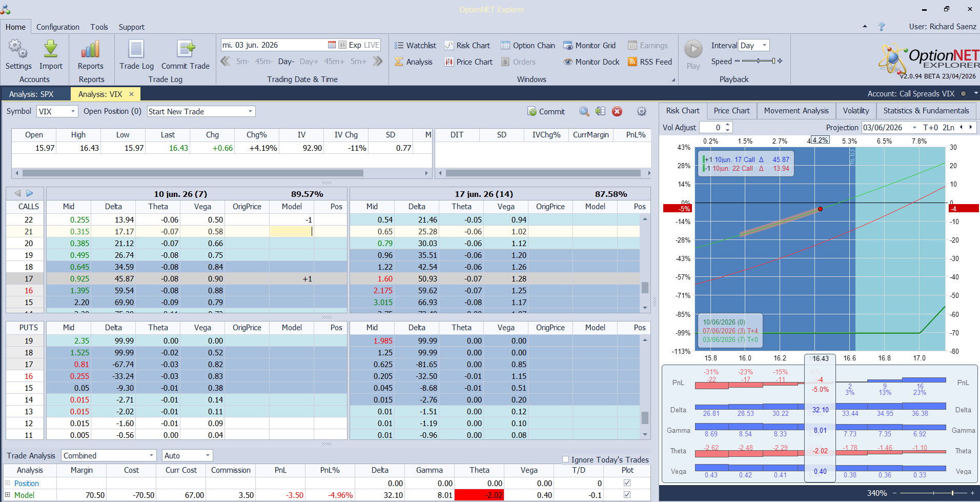Screen dimensions: 980x502
Task: Open the Option Chain window
Action: (x=527, y=46)
